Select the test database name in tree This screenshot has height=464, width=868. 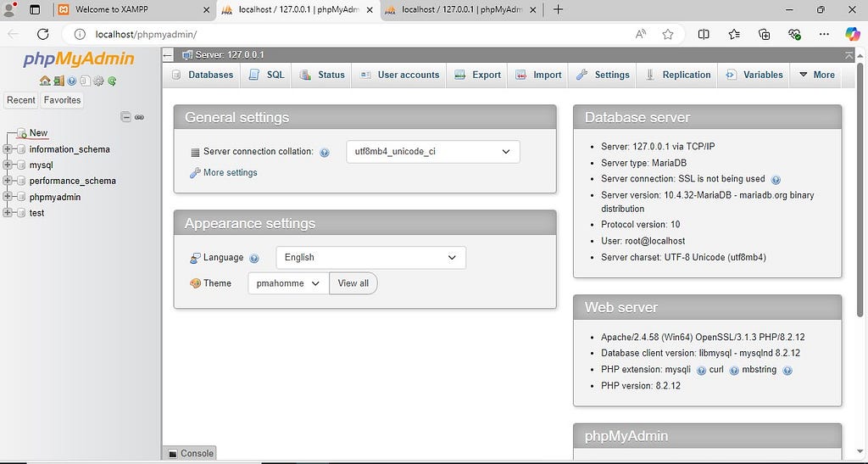pos(36,213)
